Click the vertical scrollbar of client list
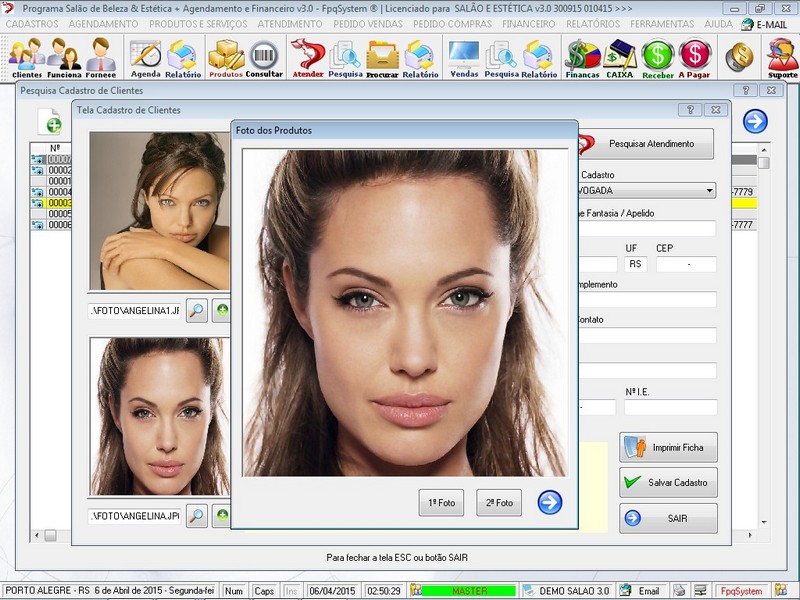The image size is (800, 600). 764,337
